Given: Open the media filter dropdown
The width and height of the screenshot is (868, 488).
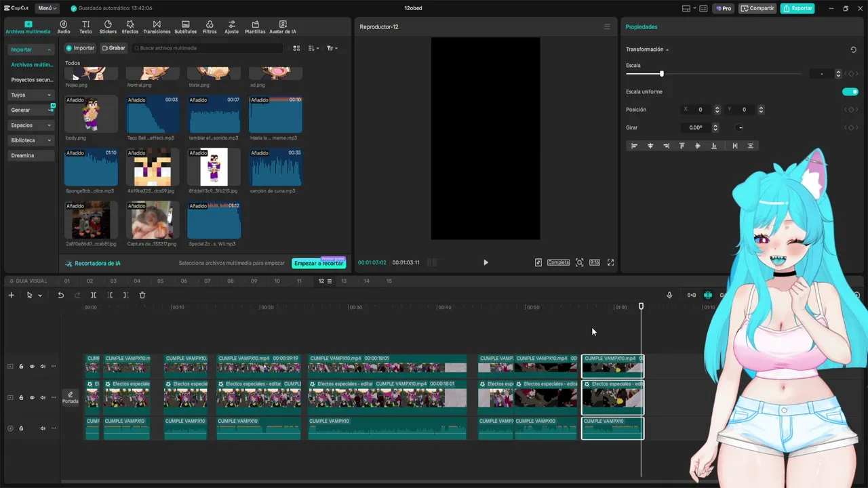Looking at the screenshot, I should click(x=332, y=48).
